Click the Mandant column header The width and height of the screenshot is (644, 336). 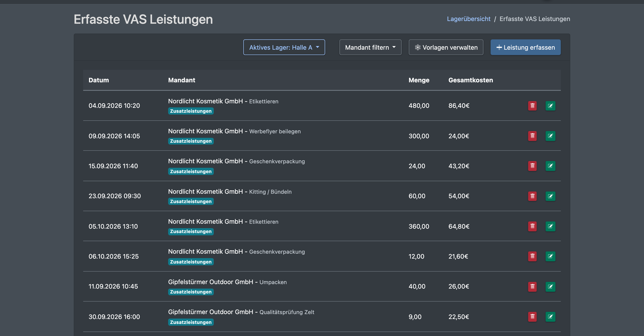click(182, 80)
